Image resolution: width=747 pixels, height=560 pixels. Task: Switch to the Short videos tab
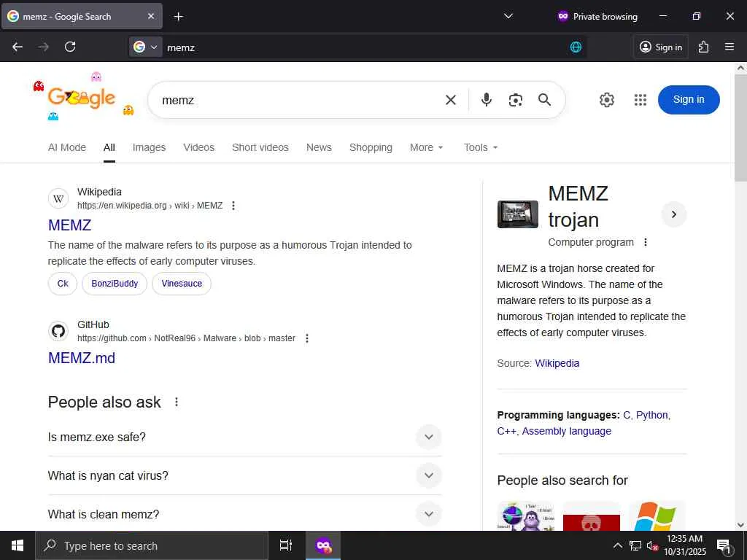[260, 147]
